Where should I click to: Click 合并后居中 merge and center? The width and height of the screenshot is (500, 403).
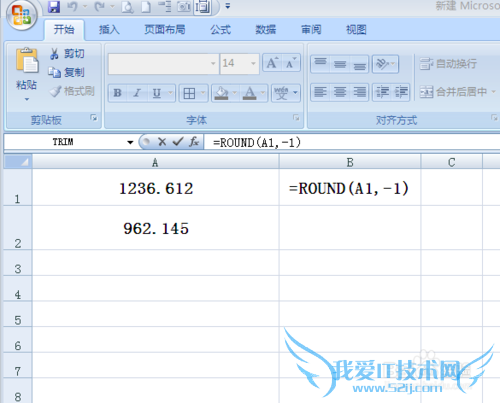453,92
